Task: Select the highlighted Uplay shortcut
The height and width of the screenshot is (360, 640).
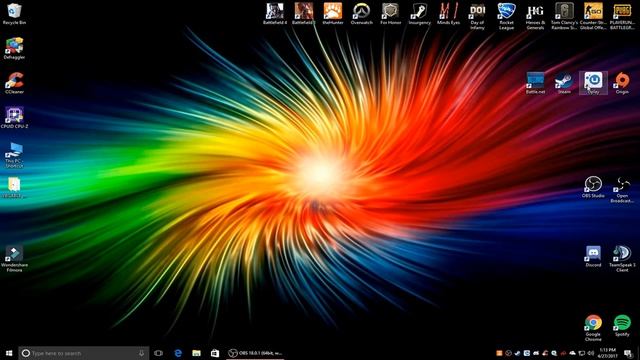Action: (x=593, y=83)
